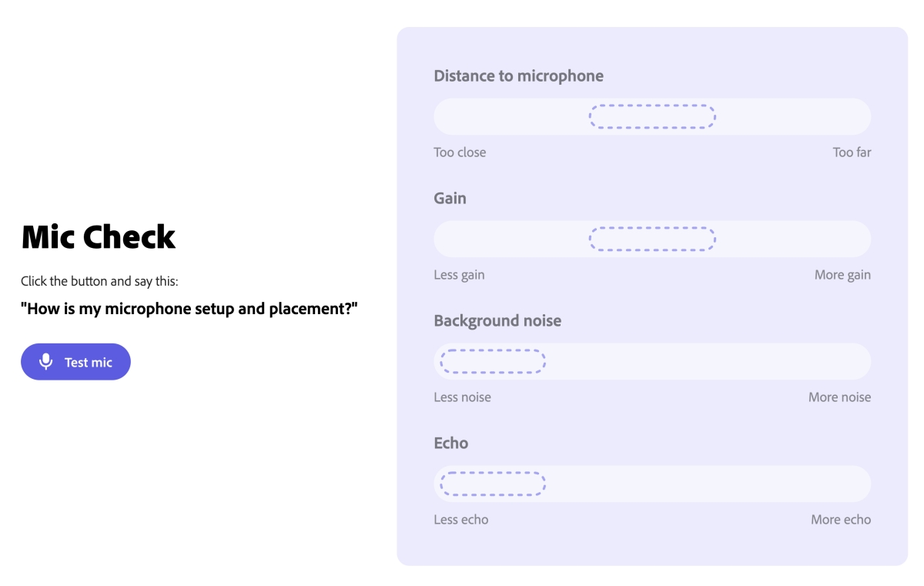This screenshot has height=586, width=924.
Task: Click the "Background noise" section title
Action: pyautogui.click(x=497, y=321)
